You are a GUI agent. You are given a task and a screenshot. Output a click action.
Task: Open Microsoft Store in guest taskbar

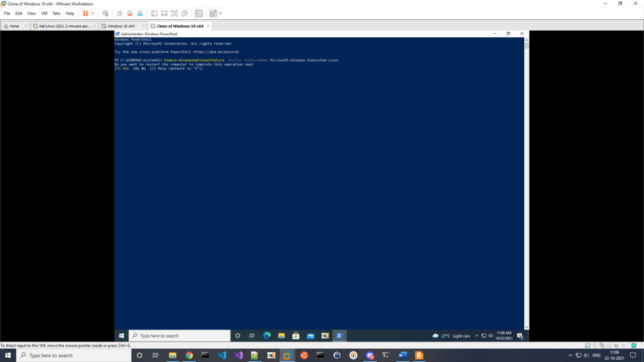pos(296,336)
